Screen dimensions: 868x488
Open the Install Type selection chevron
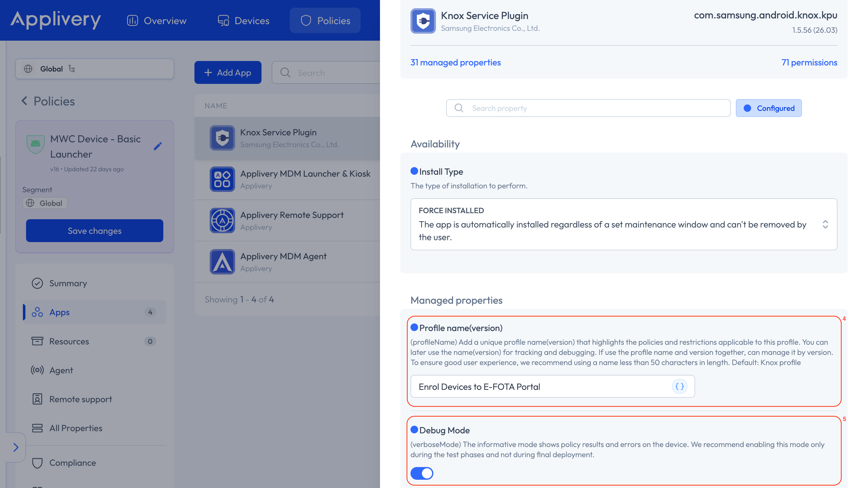tap(825, 224)
